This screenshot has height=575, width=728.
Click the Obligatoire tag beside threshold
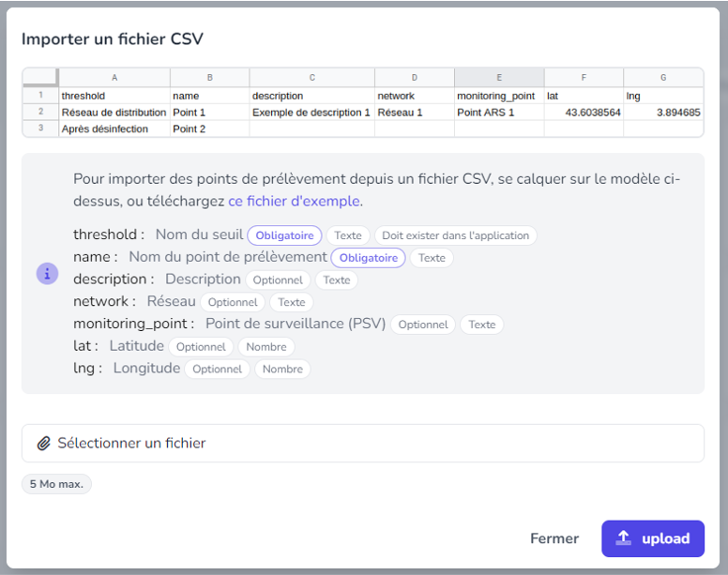284,235
